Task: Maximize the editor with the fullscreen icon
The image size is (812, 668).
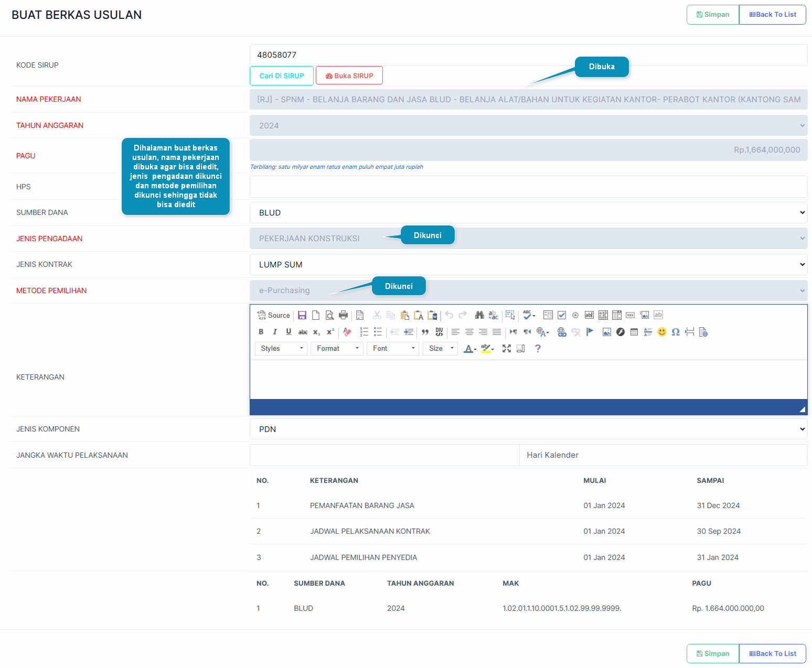Action: click(x=507, y=349)
